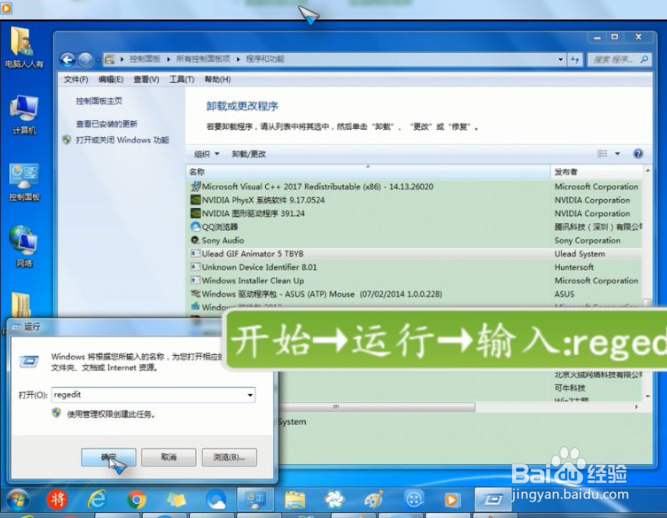The image size is (667, 518).
Task: Click the Forward navigation arrow in Control Panel
Action: pos(86,60)
